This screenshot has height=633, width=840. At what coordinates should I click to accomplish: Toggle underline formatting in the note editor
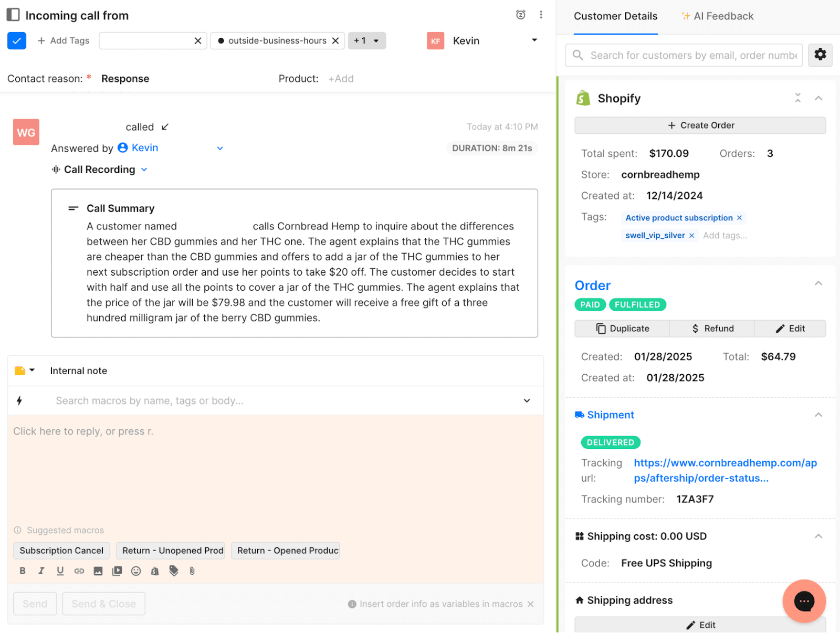click(60, 571)
